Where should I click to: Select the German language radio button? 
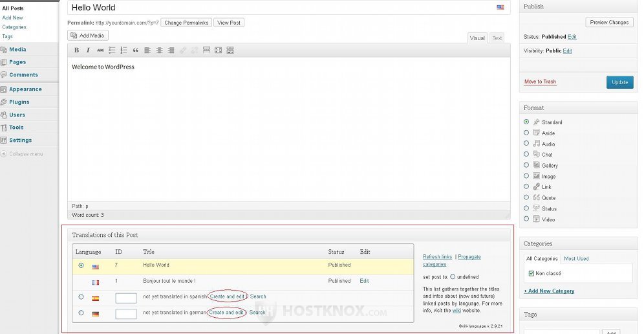click(x=81, y=313)
